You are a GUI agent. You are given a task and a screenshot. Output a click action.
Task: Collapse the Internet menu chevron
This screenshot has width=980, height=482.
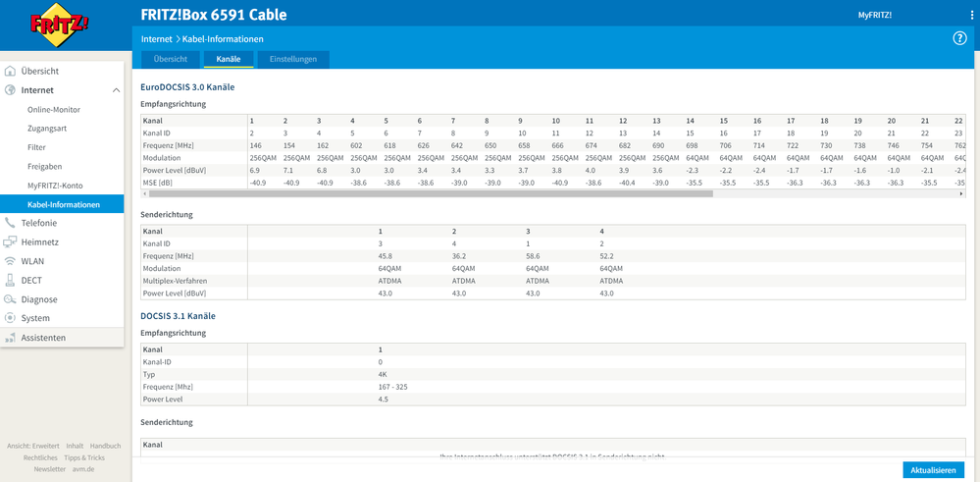(116, 90)
